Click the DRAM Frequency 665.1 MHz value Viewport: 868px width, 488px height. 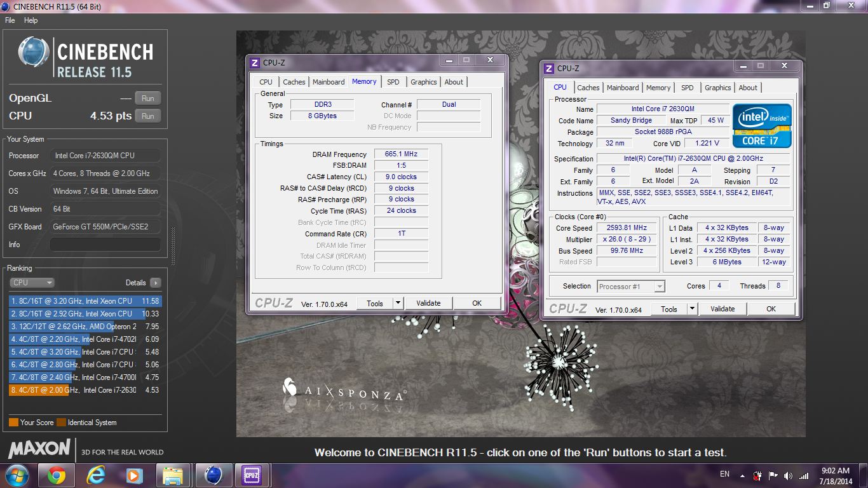pyautogui.click(x=401, y=154)
